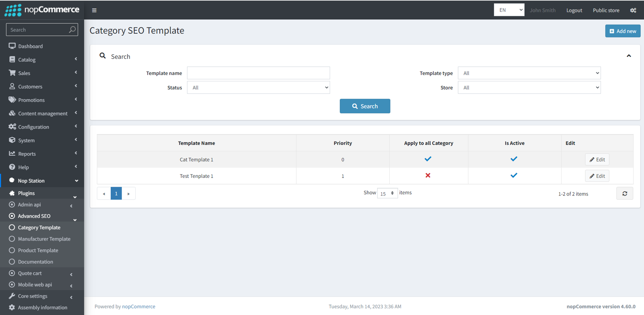Click the Help question mark icon
This screenshot has height=315, width=644.
[12, 167]
